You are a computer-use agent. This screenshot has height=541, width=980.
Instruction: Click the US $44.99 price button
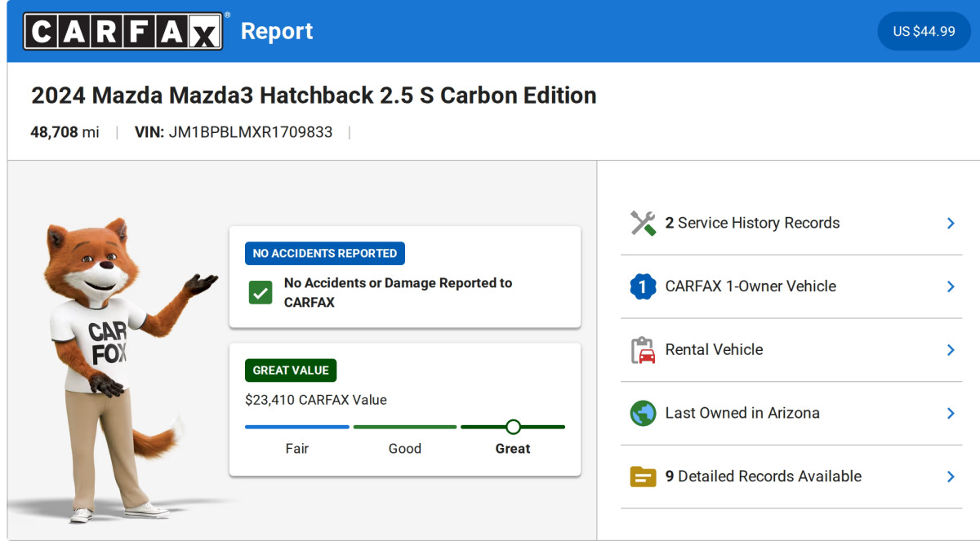[924, 31]
